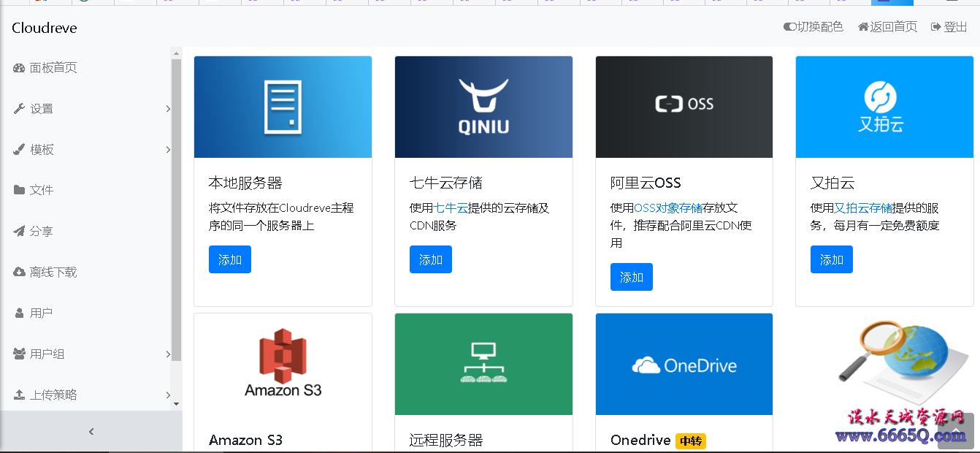Click 添加 under 阿里云OSS

coord(632,277)
